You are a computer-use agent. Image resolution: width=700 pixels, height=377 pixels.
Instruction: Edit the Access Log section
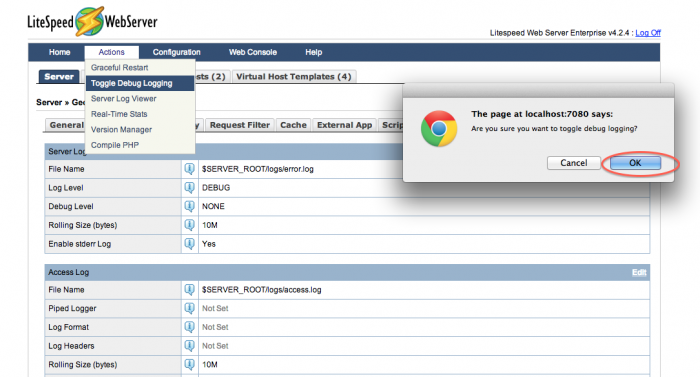639,272
